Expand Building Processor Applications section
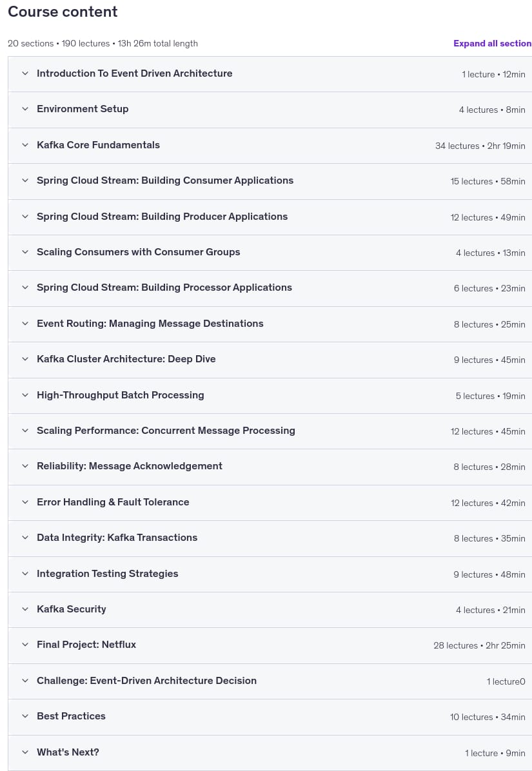 pos(270,288)
